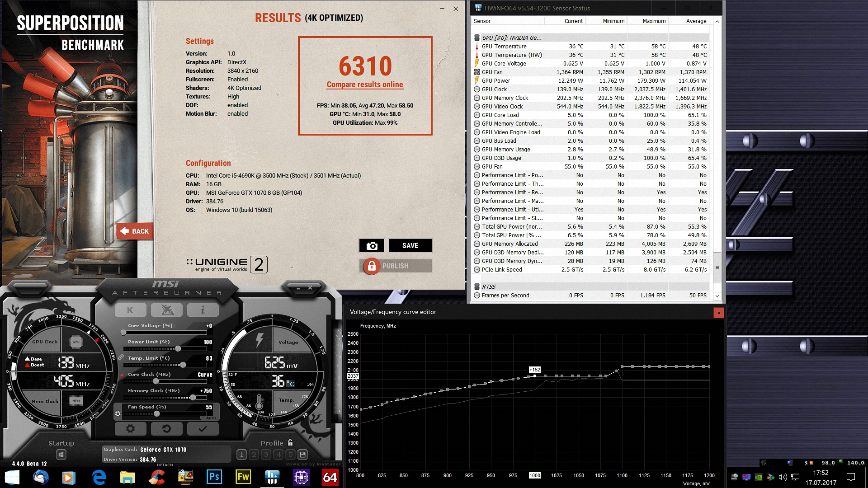Select profile slot 1 in Afterburner
This screenshot has height=488, width=868.
coord(241,455)
